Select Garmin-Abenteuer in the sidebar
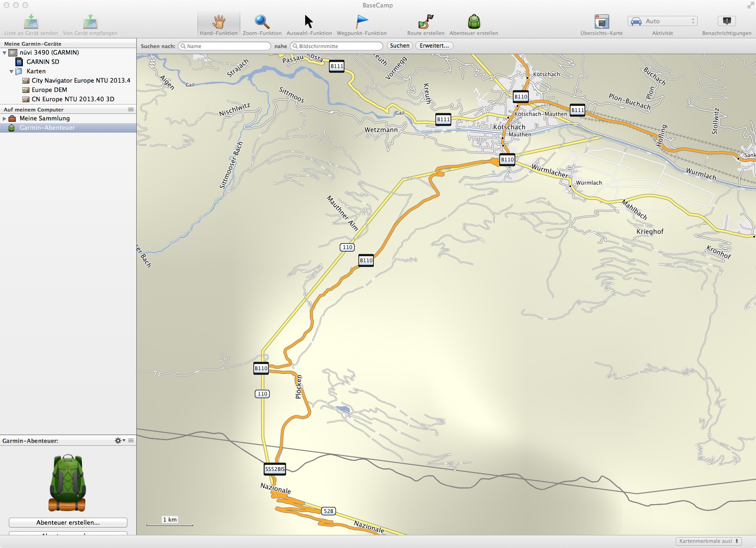This screenshot has height=548, width=756. pos(47,128)
